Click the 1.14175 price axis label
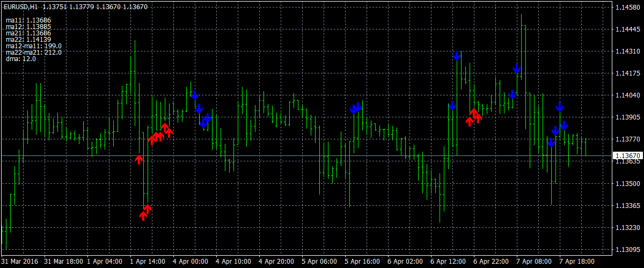This screenshot has height=268, width=644. pyautogui.click(x=627, y=73)
